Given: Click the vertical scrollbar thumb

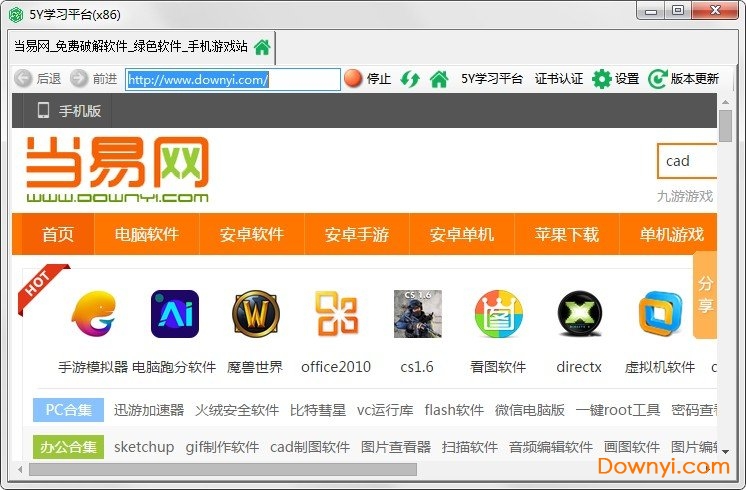Looking at the screenshot, I should [726, 126].
